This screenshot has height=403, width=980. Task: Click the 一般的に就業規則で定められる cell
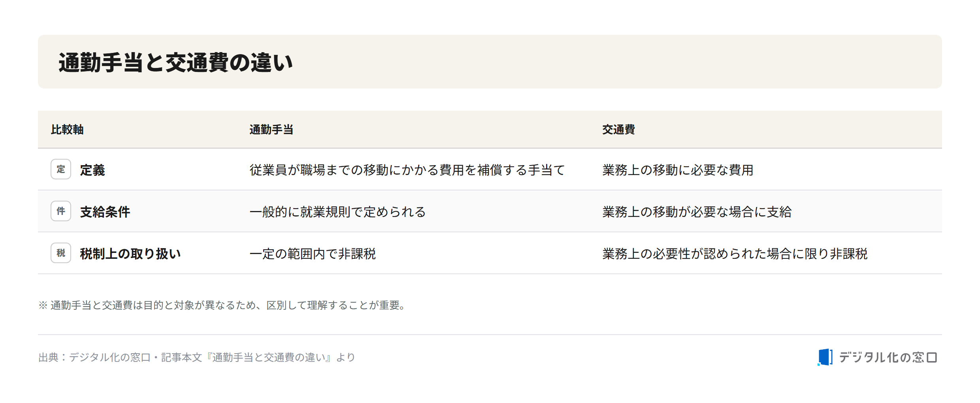(337, 212)
